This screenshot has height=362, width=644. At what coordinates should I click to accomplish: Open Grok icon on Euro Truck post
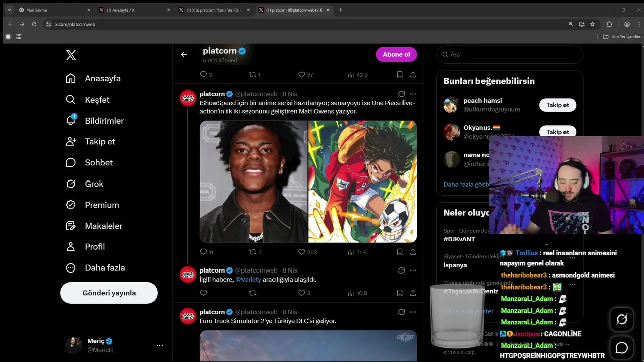(401, 312)
